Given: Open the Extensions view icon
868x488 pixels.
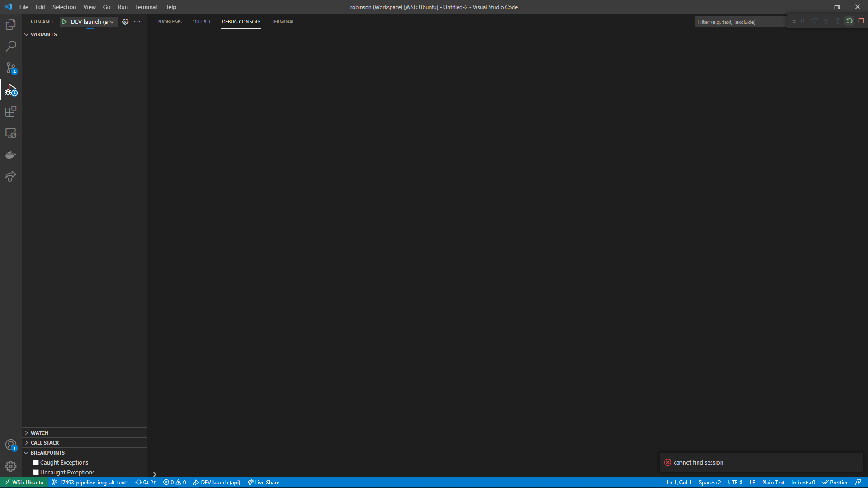Looking at the screenshot, I should click(x=11, y=111).
